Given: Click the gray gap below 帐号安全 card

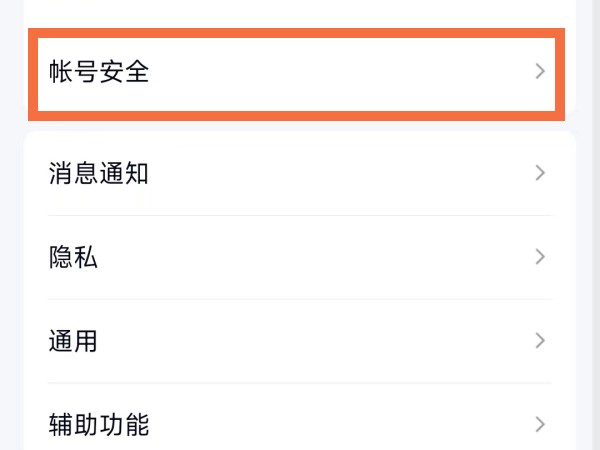Looking at the screenshot, I should pos(300,124).
